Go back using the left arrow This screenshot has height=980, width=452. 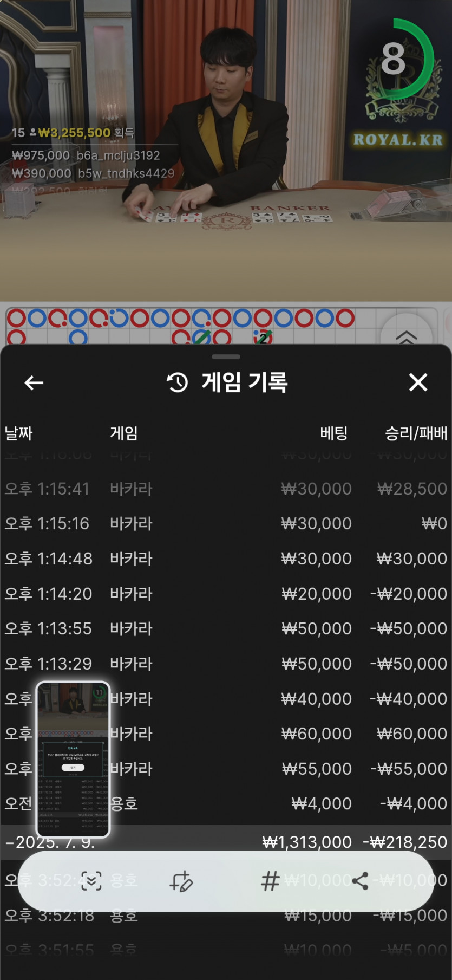[x=34, y=383]
